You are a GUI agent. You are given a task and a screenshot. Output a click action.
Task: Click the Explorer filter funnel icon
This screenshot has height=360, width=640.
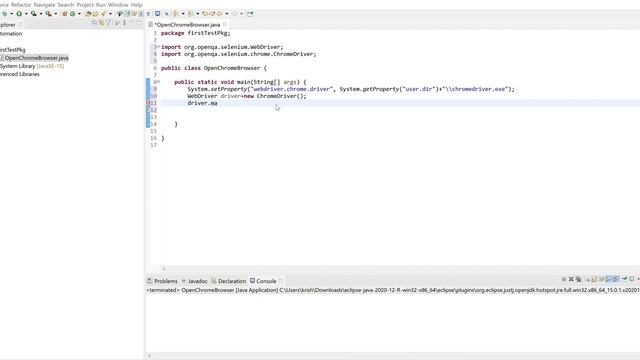tap(108, 23)
